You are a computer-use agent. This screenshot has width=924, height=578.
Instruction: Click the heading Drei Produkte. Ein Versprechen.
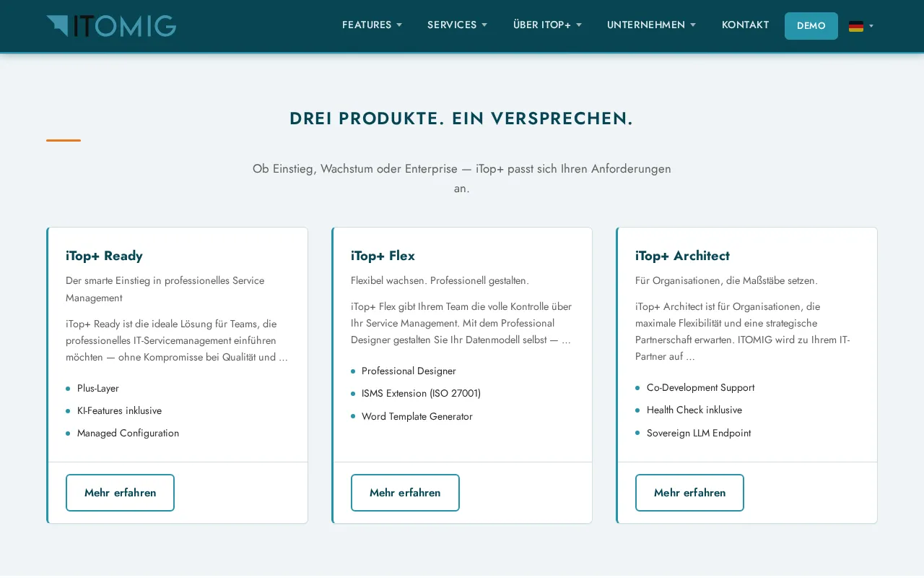click(461, 118)
